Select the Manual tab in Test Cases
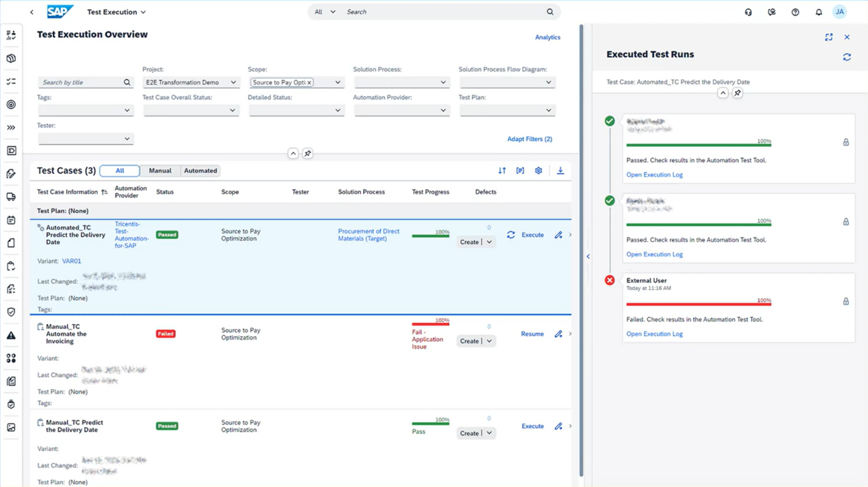The height and width of the screenshot is (487, 868). click(160, 170)
